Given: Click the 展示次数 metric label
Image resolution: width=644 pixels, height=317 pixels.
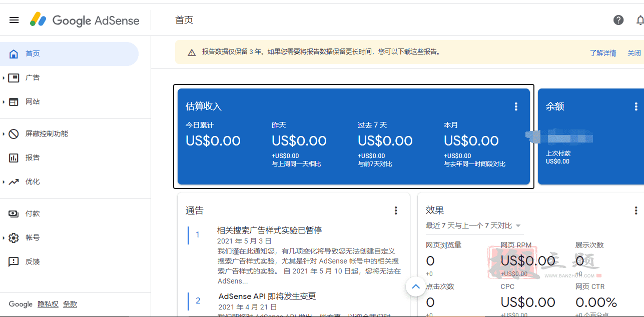Looking at the screenshot, I should pos(589,245).
